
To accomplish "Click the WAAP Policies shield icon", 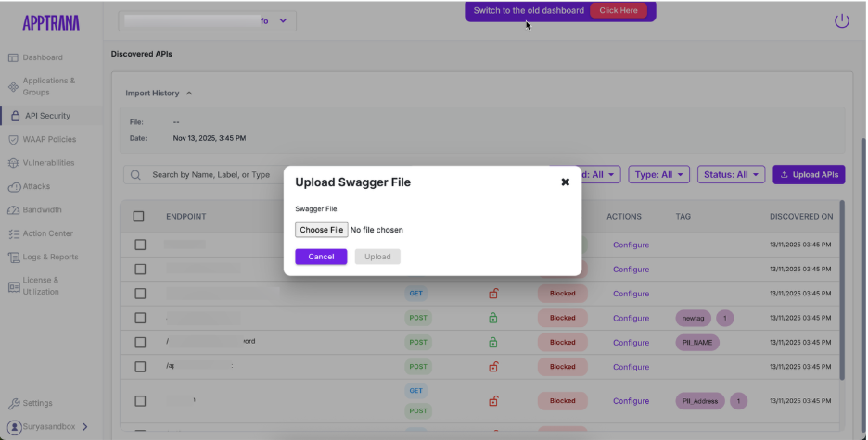I will pos(14,140).
